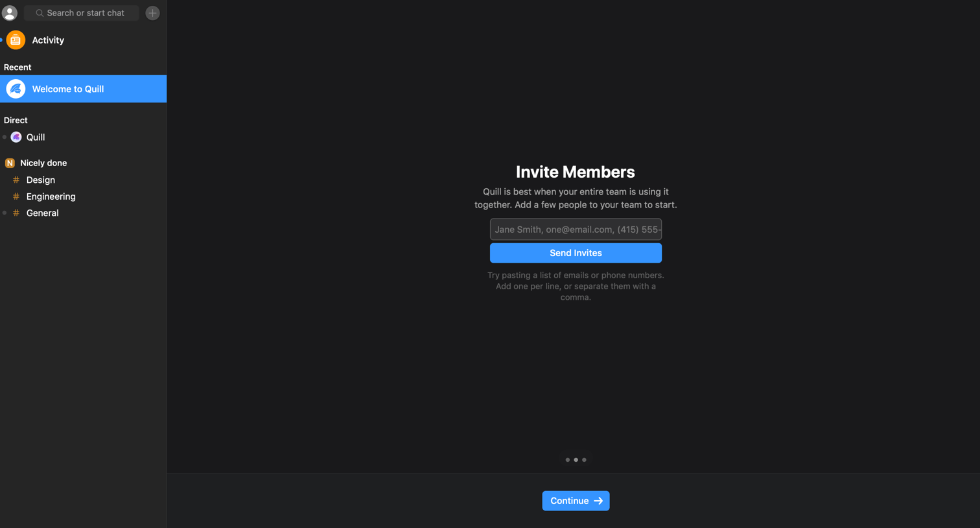Click the Send Invites button

576,253
